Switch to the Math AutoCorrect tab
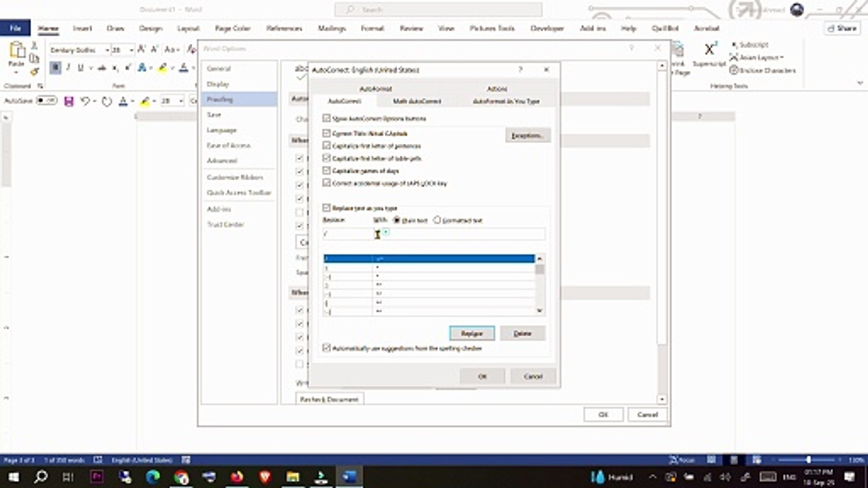Screen dimensions: 868x488 (x=416, y=101)
